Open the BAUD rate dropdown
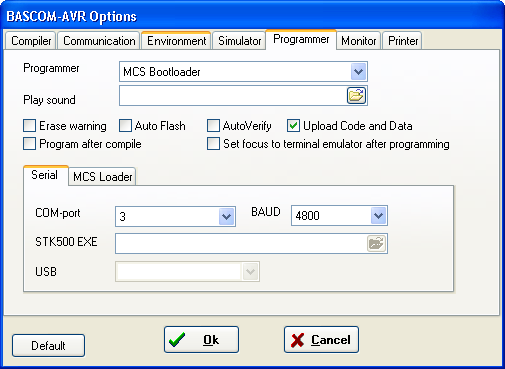The image size is (505, 369). [x=378, y=216]
